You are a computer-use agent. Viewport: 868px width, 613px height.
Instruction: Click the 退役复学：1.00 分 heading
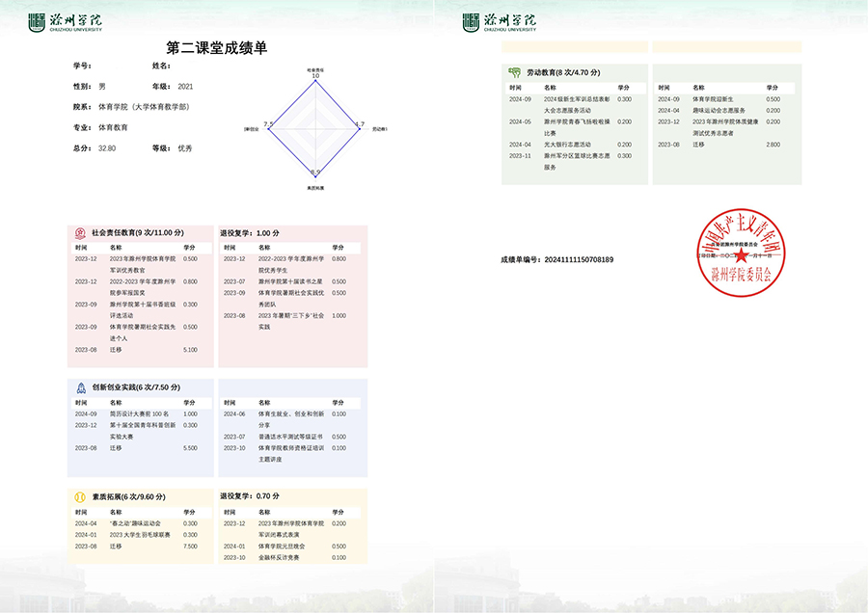(250, 233)
